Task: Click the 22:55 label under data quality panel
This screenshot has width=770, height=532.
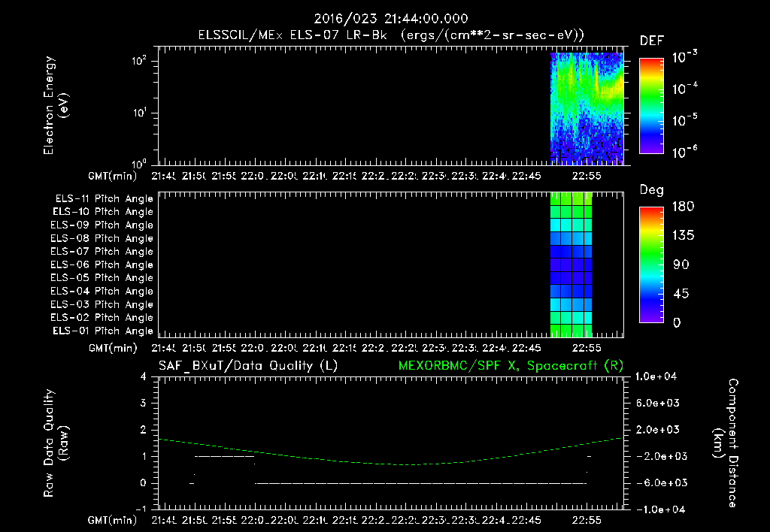Action: coord(587,520)
